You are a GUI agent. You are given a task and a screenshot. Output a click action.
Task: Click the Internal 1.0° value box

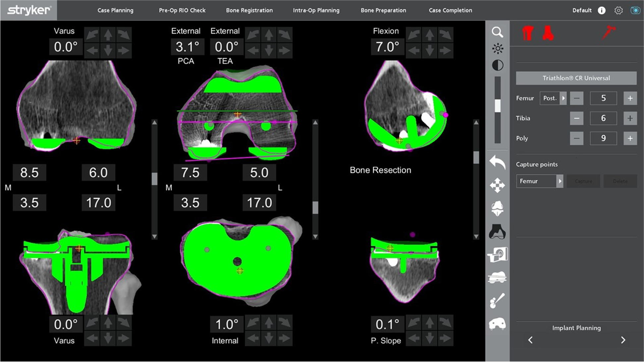pyautogui.click(x=227, y=324)
